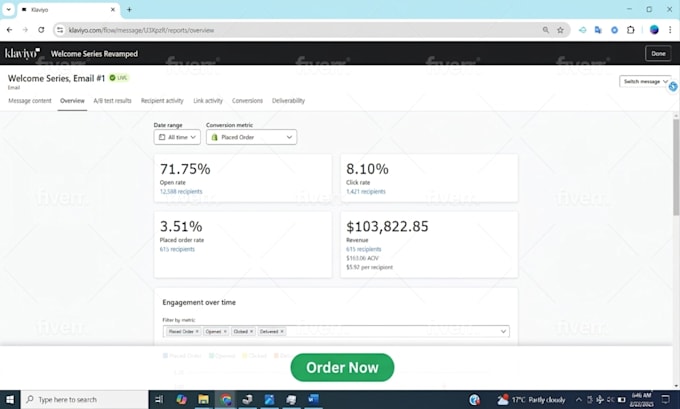Screen dimensions: 680x409
Task: Bookmark page with the star icon
Action: tap(560, 30)
